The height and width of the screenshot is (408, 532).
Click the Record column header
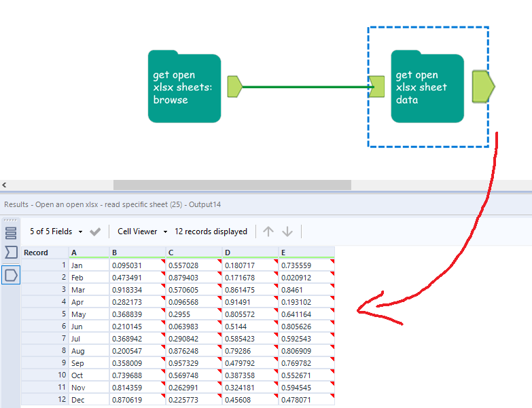(x=36, y=253)
